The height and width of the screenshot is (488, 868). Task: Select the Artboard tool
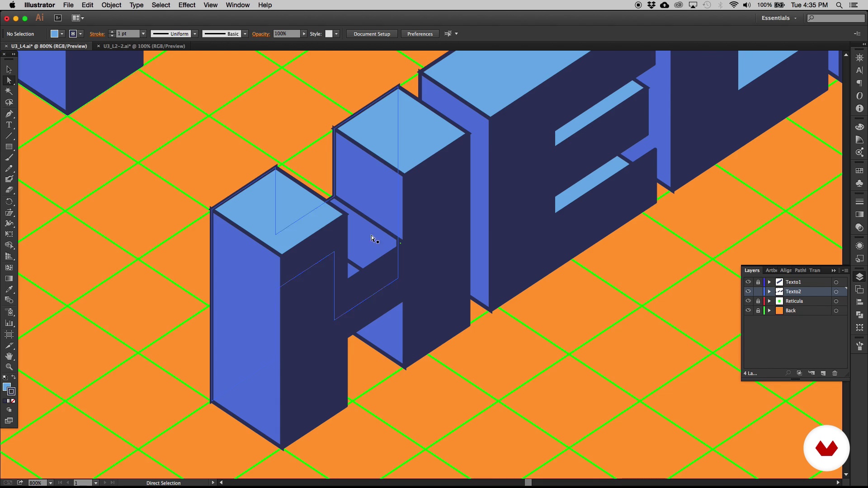point(9,334)
